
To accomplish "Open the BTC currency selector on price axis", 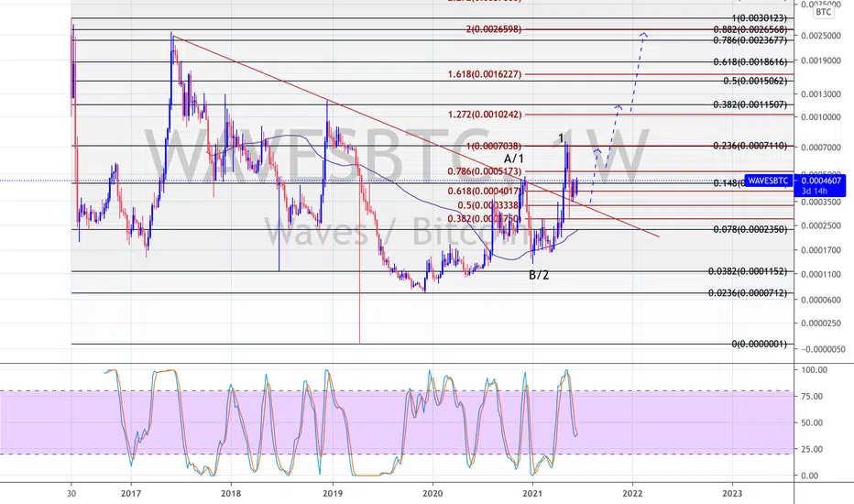I will [823, 12].
